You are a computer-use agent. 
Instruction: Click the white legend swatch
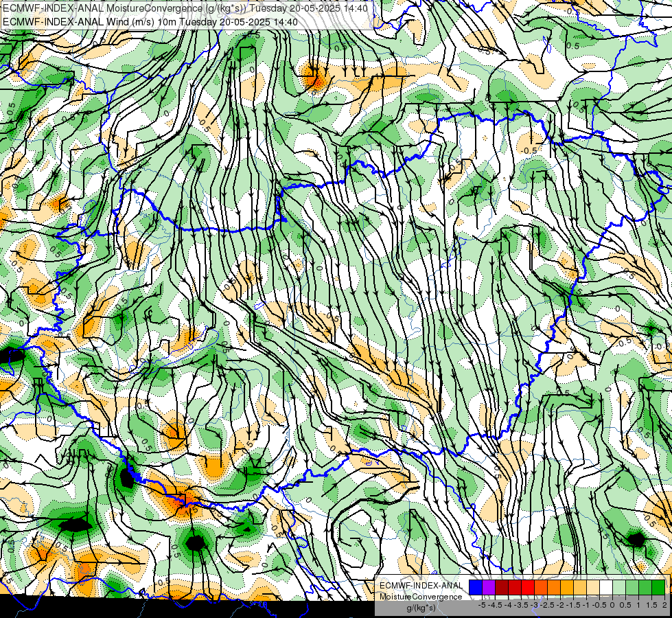(606, 587)
